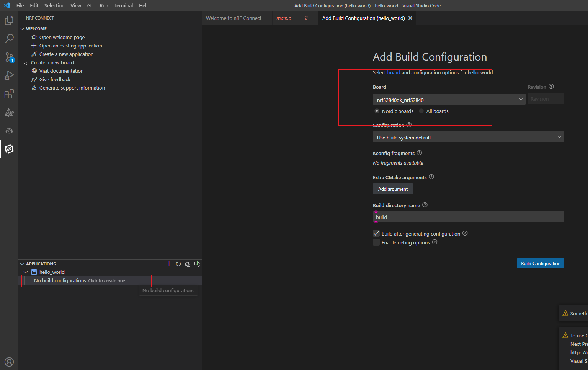Open the Go menu
The height and width of the screenshot is (370, 588).
90,5
